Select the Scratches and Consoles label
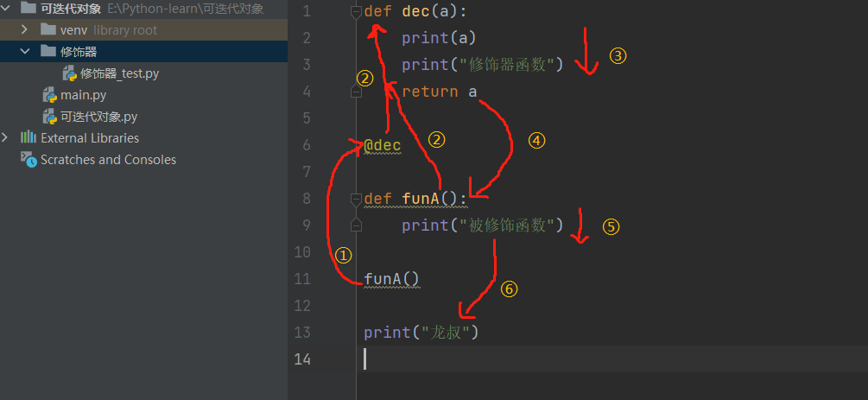The height and width of the screenshot is (400, 868). click(x=108, y=160)
